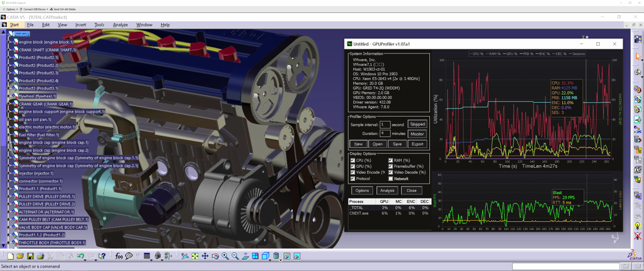Click the Zoom Out magnifier icon
Image resolution: width=644 pixels, height=271 pixels.
pyautogui.click(x=235, y=256)
